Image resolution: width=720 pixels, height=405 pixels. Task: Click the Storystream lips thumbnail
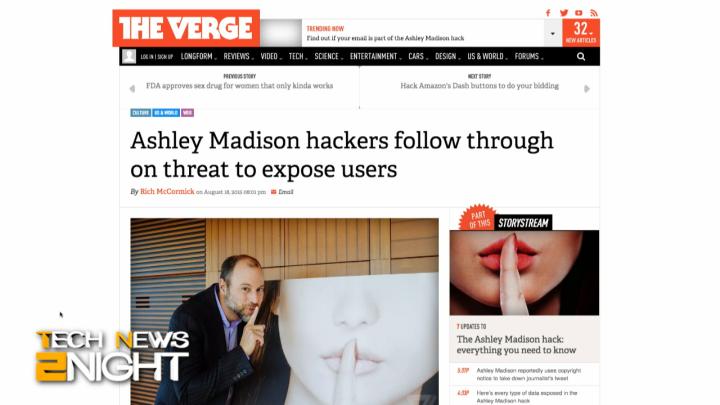point(524,273)
